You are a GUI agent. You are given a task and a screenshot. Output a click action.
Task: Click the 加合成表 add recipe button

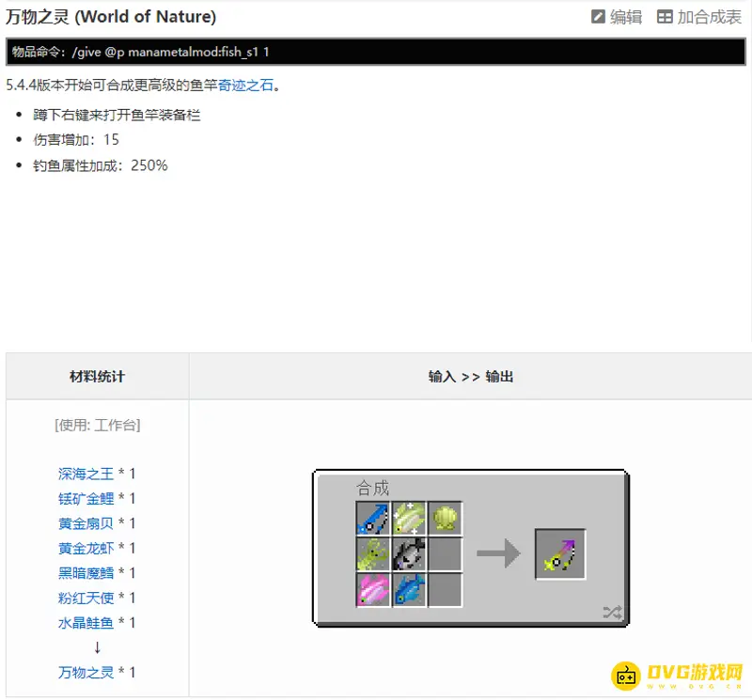point(710,17)
